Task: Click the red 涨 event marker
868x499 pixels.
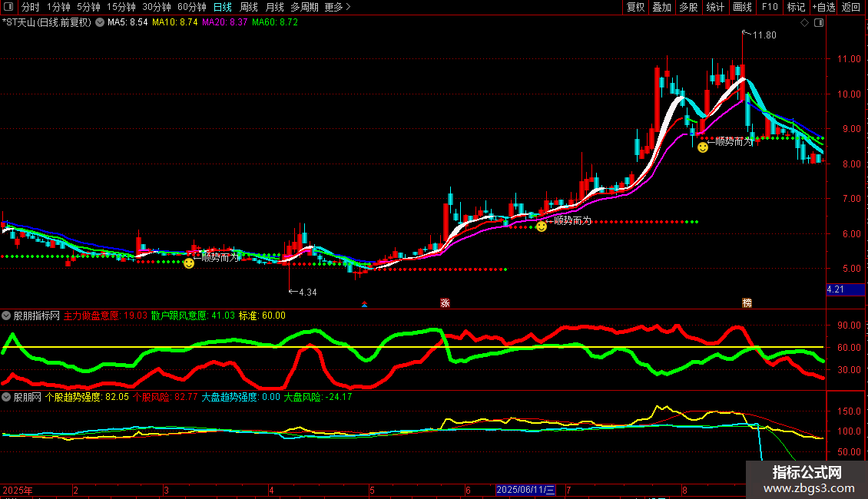Action: point(445,302)
